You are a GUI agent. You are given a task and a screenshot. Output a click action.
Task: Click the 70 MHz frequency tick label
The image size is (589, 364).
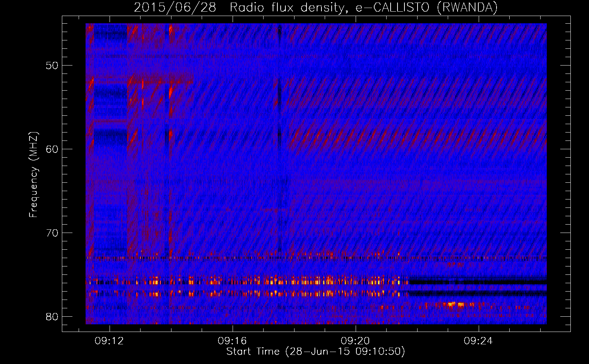(x=52, y=233)
